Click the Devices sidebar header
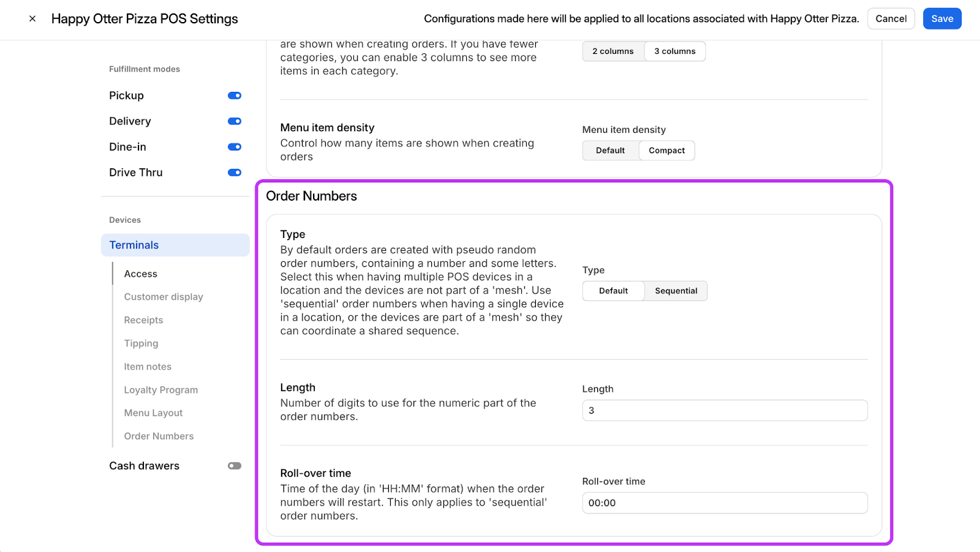 pos(125,220)
